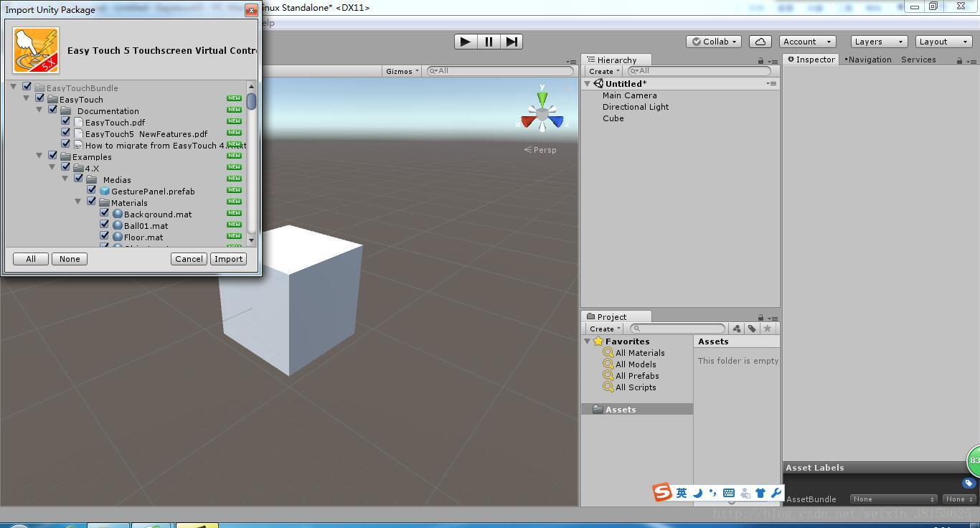
Task: Click the Sogou wrench settings icon
Action: point(776,493)
